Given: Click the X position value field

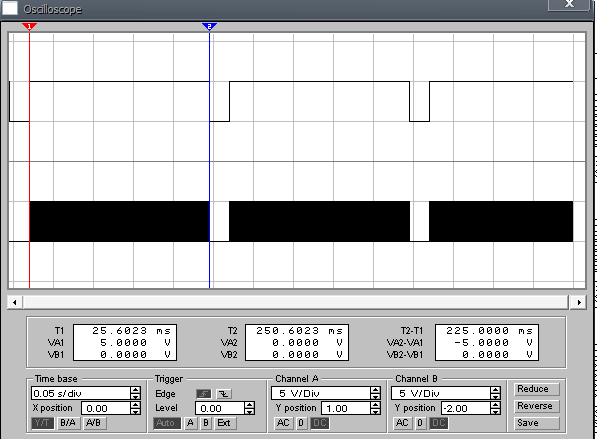Looking at the screenshot, I should click(x=106, y=409).
